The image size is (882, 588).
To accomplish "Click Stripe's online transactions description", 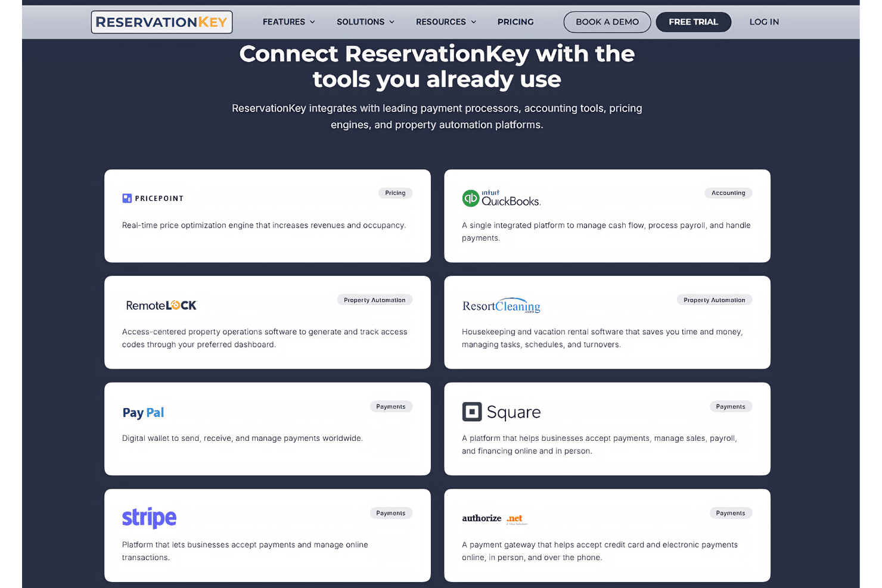I will pyautogui.click(x=245, y=551).
